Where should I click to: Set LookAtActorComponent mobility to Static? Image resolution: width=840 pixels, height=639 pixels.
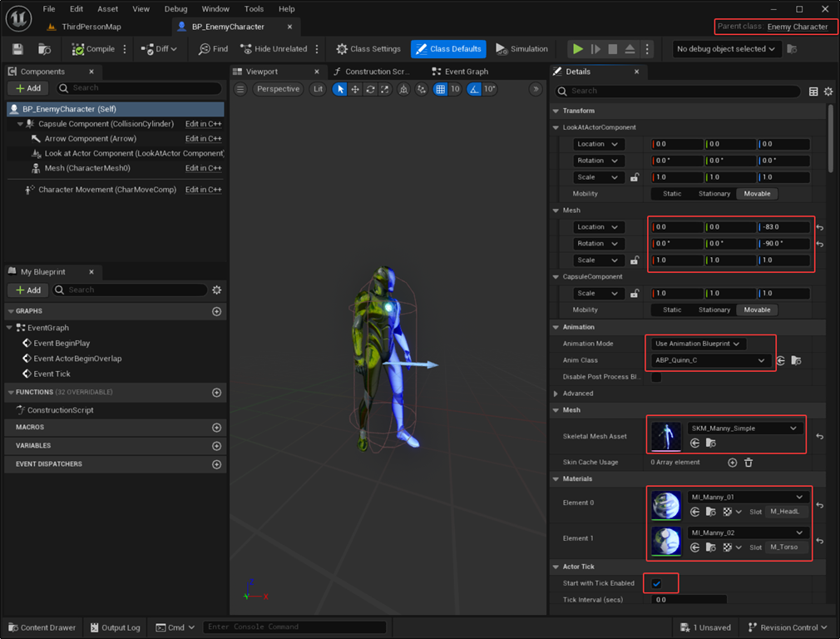672,194
